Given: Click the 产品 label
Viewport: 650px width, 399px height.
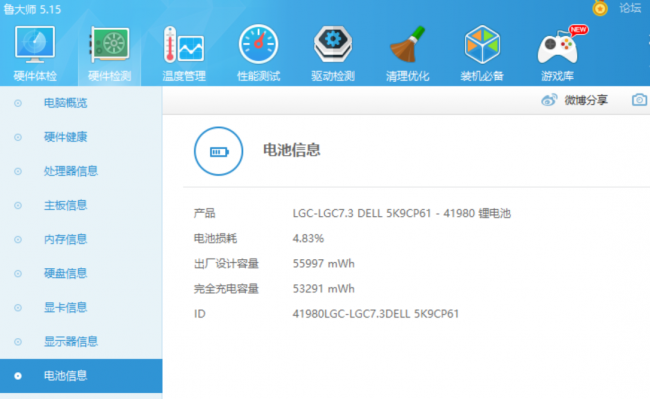Looking at the screenshot, I should point(204,213).
